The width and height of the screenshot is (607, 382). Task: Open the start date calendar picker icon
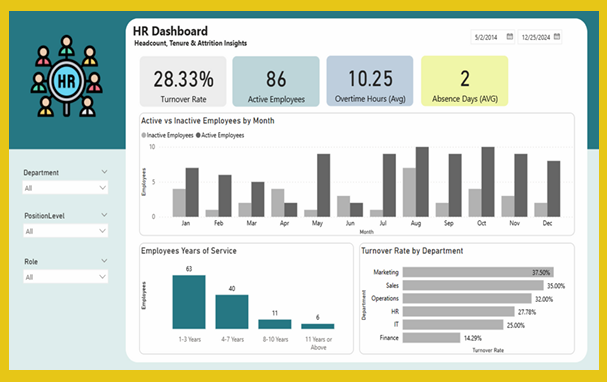510,36
